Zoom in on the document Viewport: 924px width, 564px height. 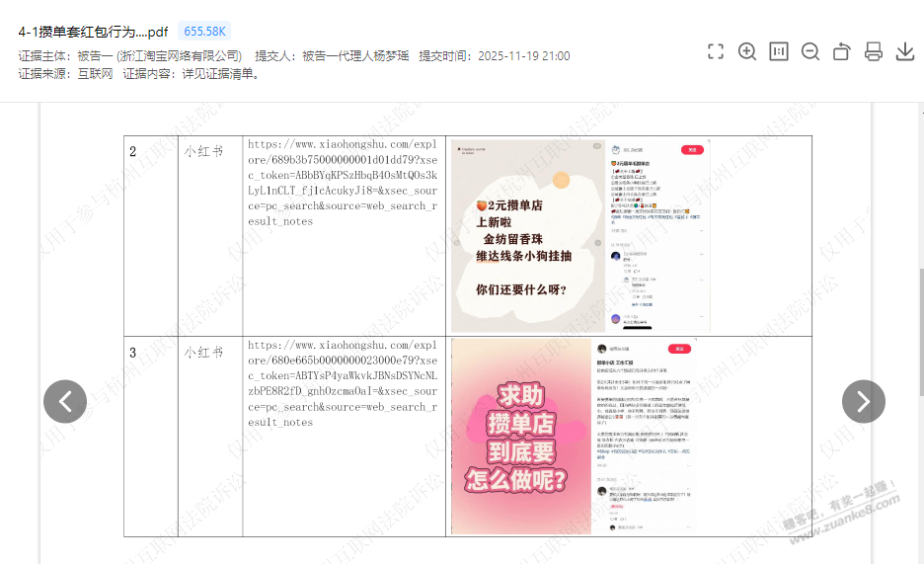click(747, 51)
